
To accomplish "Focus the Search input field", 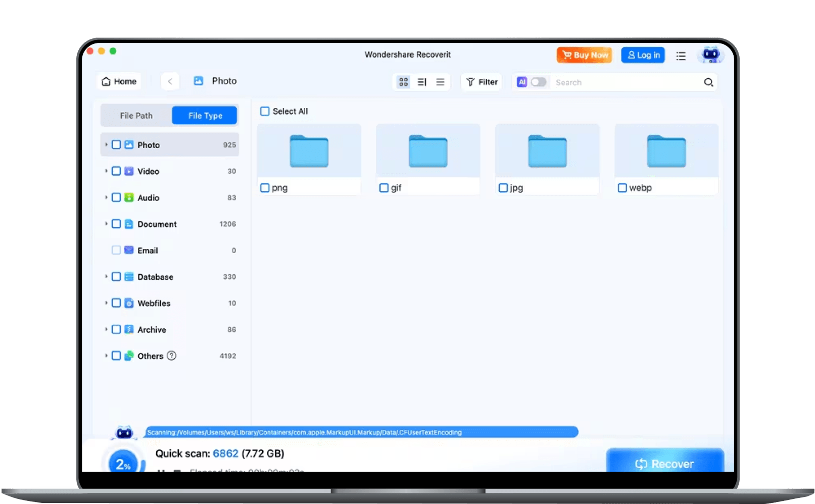I will [627, 82].
